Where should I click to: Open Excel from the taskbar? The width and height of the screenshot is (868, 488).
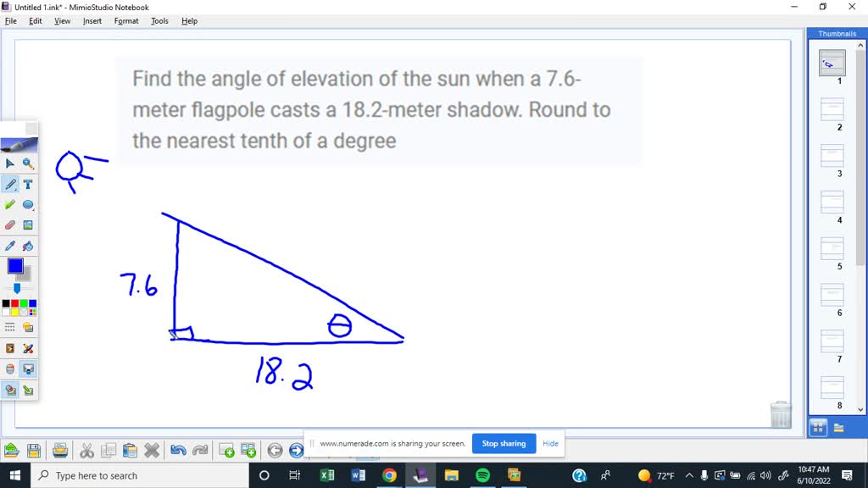pyautogui.click(x=326, y=475)
